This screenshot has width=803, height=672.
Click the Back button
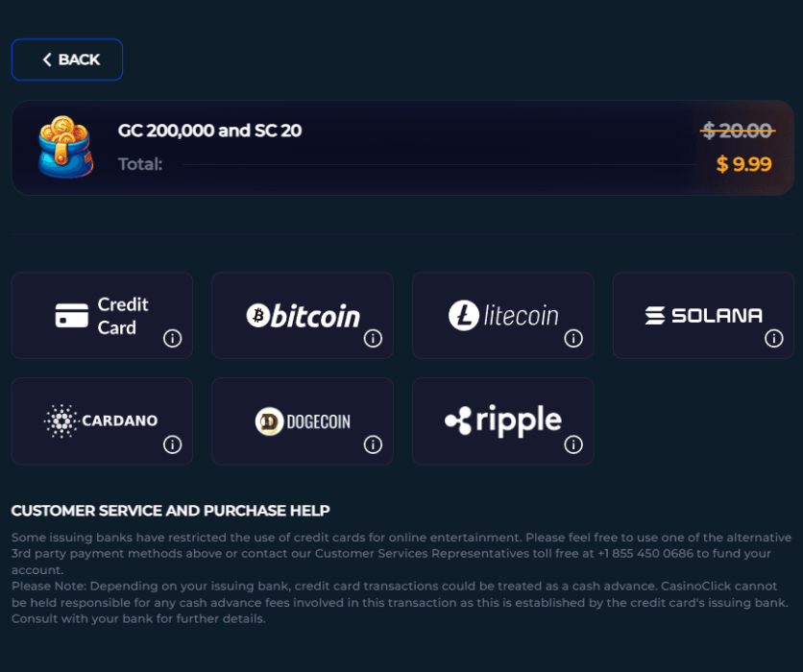click(67, 60)
